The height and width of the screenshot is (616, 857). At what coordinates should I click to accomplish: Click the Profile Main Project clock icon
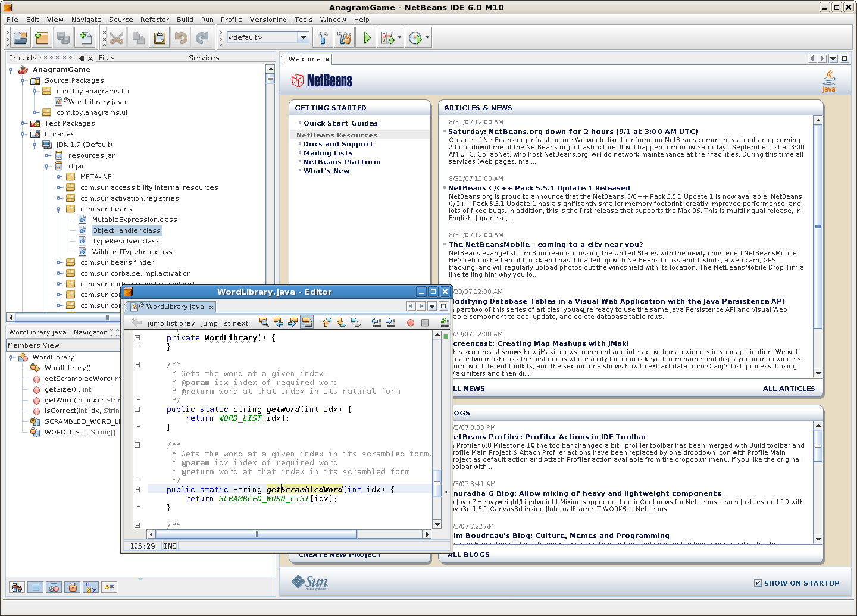pyautogui.click(x=415, y=38)
